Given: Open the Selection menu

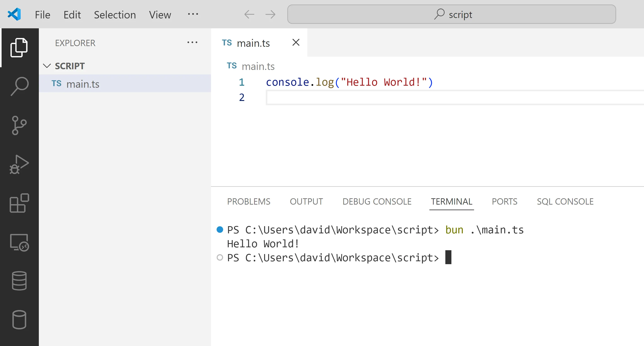Looking at the screenshot, I should 115,15.
